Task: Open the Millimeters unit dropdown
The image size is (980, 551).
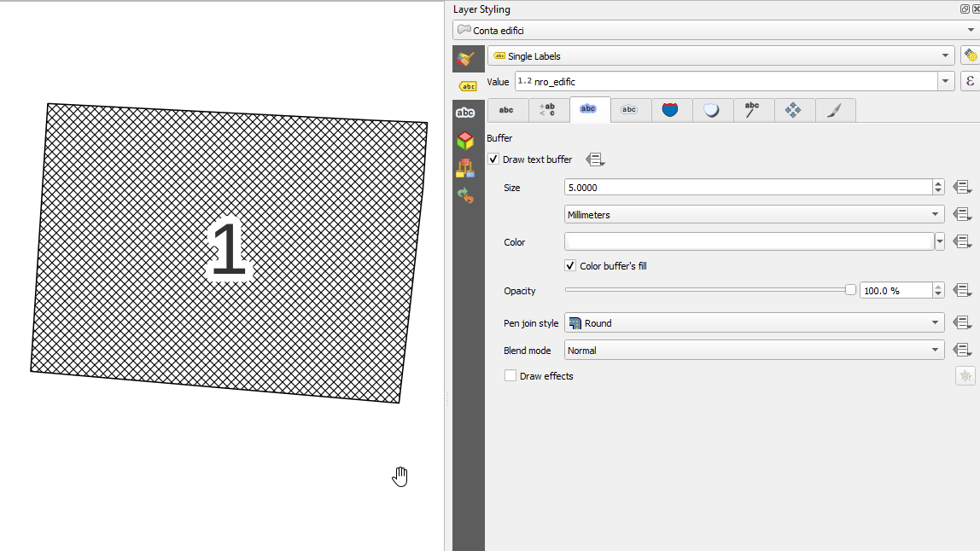Action: 755,215
